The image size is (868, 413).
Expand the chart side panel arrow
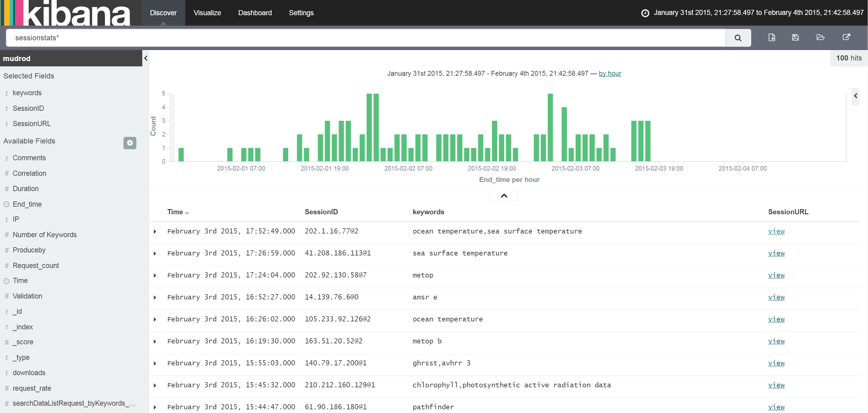(x=856, y=96)
